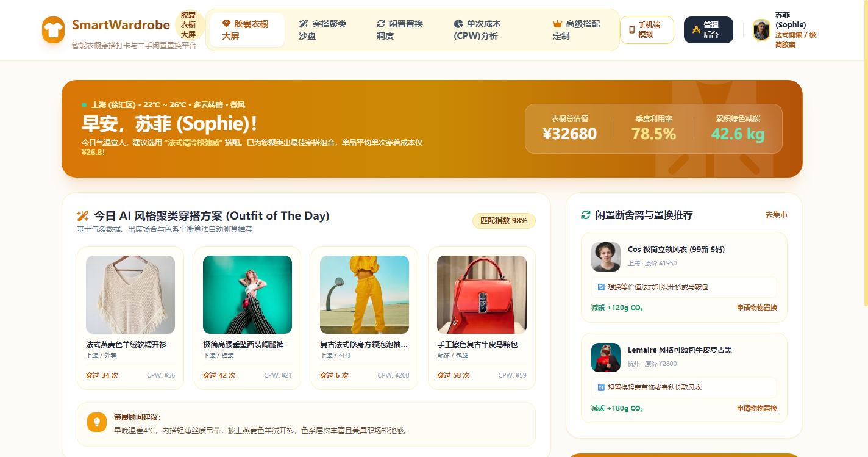
Task: Click the icon inside 管理后台 button
Action: point(696,30)
